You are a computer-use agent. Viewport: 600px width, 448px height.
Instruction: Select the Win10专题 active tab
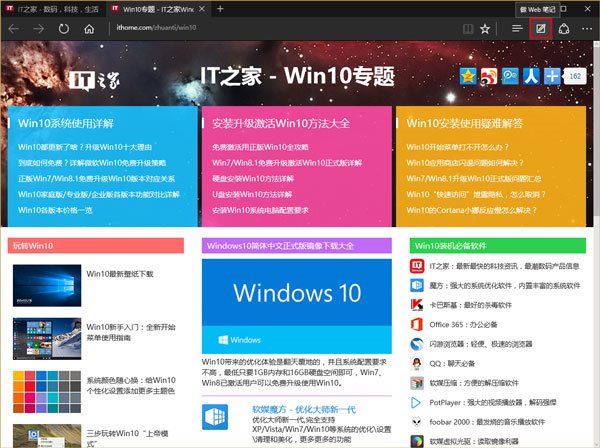(x=158, y=9)
